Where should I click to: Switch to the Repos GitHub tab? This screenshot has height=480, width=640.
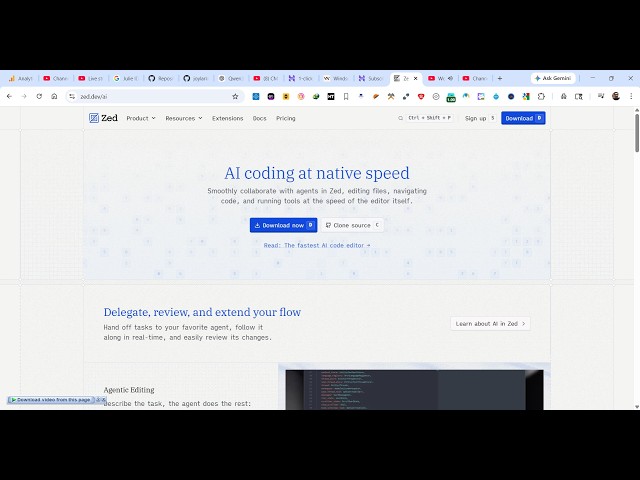pos(161,78)
